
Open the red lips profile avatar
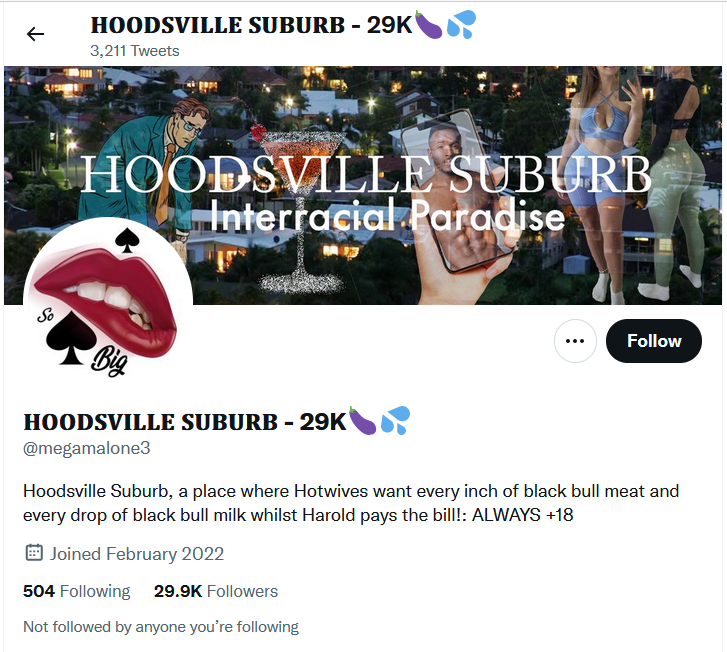click(x=108, y=301)
